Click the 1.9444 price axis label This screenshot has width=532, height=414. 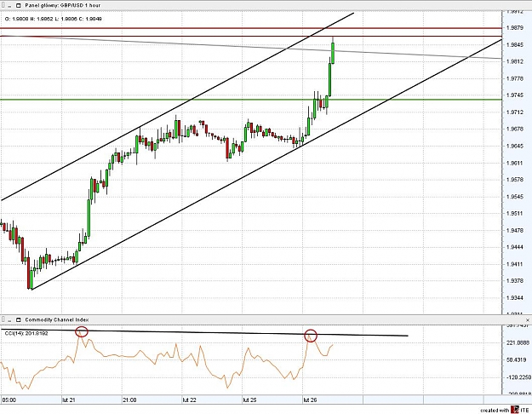coord(514,247)
